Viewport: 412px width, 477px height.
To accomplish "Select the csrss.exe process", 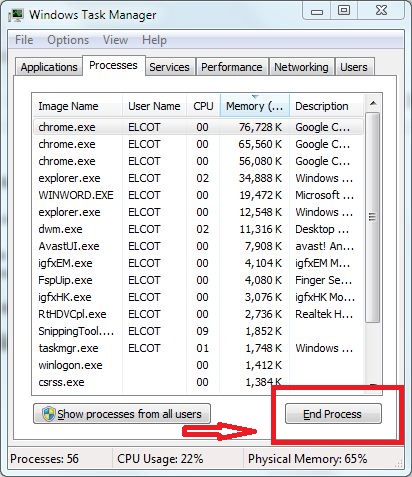I will click(198, 382).
